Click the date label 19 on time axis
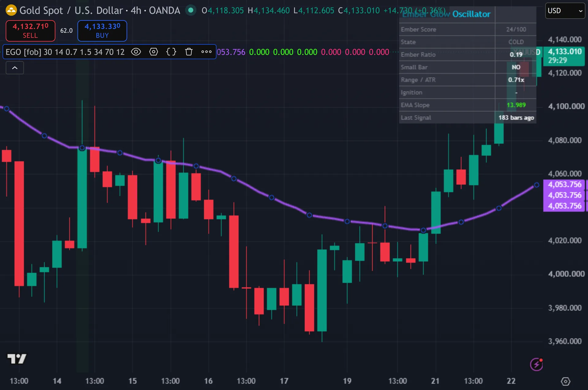The height and width of the screenshot is (390, 588). (x=347, y=381)
